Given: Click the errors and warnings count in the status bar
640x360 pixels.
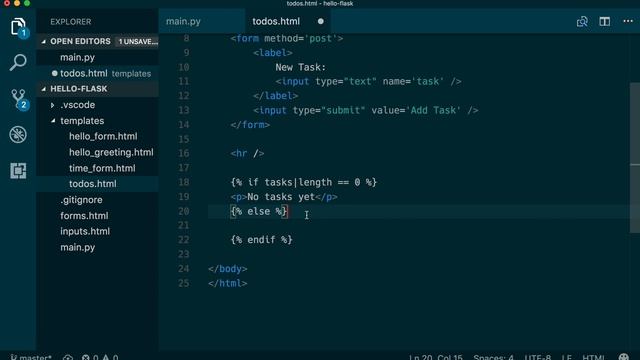Looking at the screenshot, I should point(100,358).
